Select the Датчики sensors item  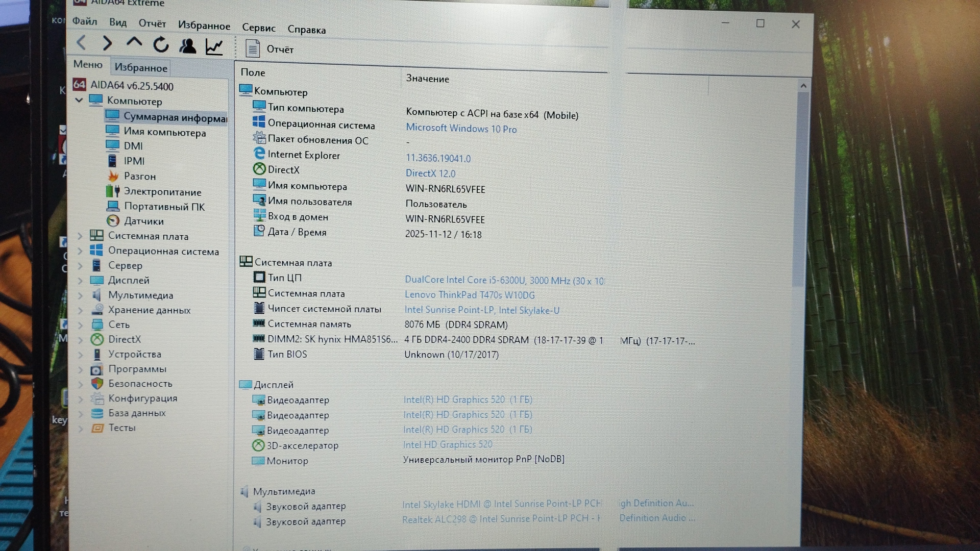point(143,221)
